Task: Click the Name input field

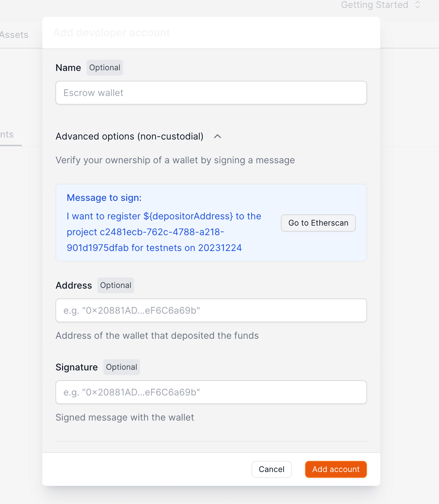Action: click(x=211, y=93)
